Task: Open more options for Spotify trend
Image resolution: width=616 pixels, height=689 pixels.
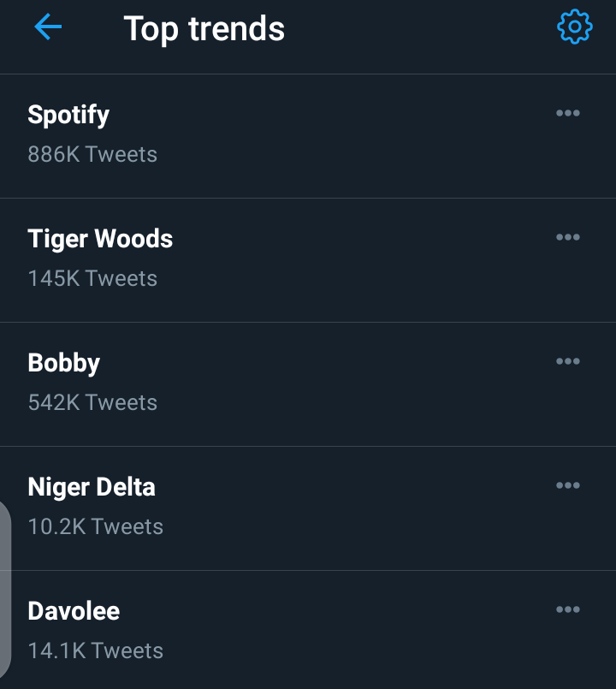Action: 568,113
